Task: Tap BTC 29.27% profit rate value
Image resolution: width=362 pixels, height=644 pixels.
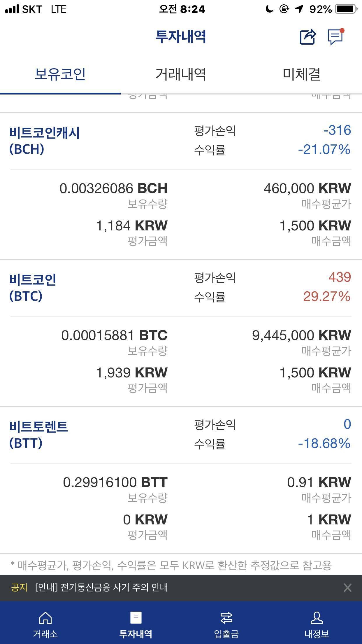Action: (326, 297)
